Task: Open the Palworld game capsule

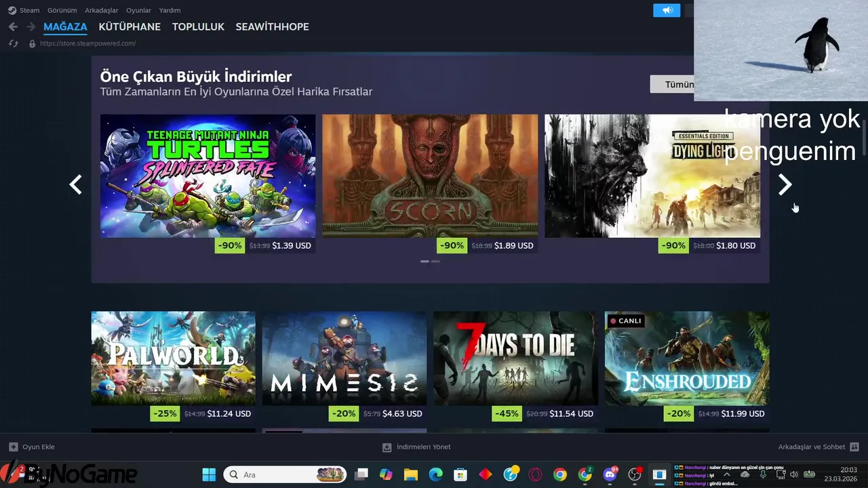Action: point(174,359)
